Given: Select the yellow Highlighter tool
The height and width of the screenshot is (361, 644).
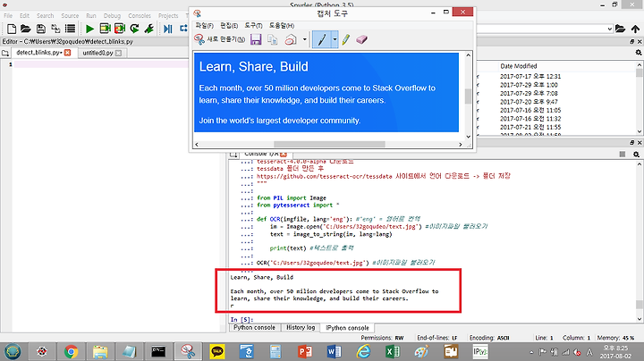Looking at the screenshot, I should (345, 39).
